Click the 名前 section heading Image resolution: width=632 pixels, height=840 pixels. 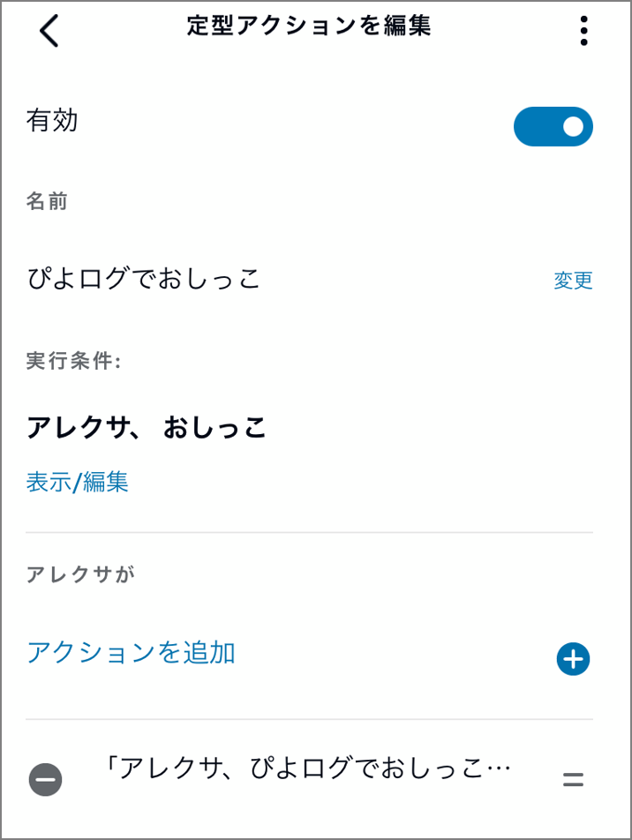click(x=48, y=202)
